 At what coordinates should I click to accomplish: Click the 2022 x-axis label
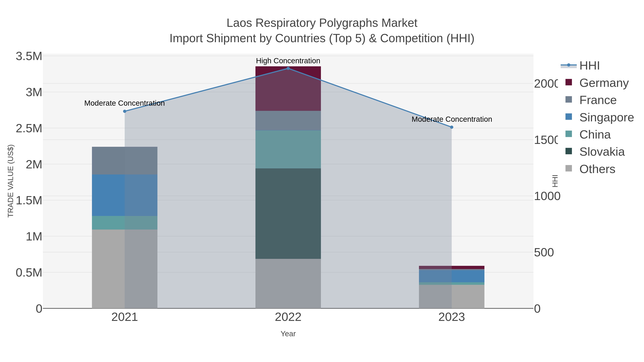point(288,317)
